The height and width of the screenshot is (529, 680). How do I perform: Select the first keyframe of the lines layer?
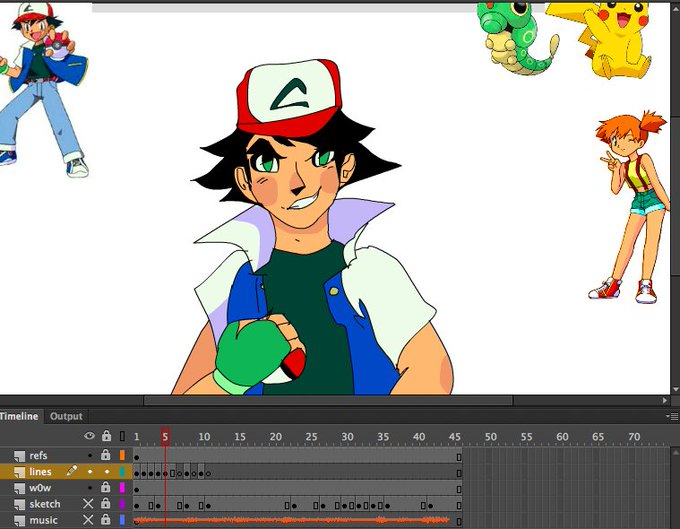[137, 473]
